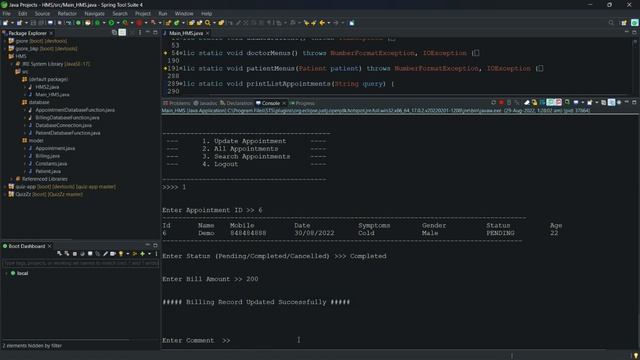Toggle Scroll Lock in console toolbar
This screenshot has width=640, height=360.
pos(534,102)
